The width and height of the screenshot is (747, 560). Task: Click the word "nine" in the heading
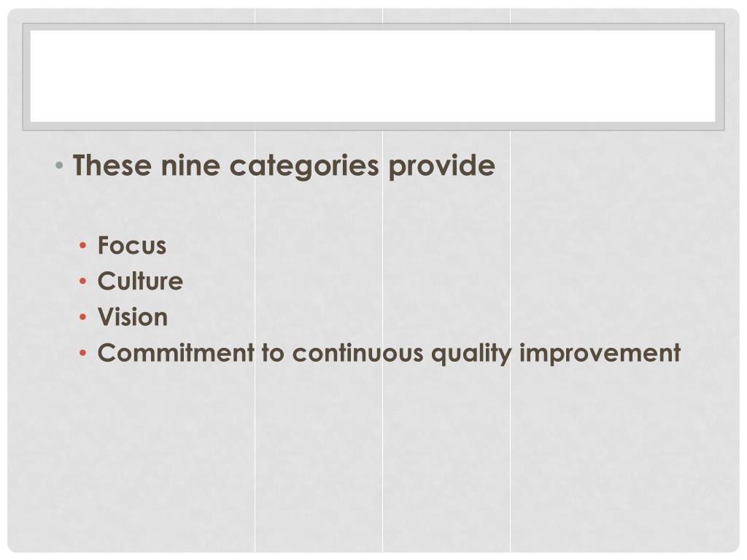[190, 166]
